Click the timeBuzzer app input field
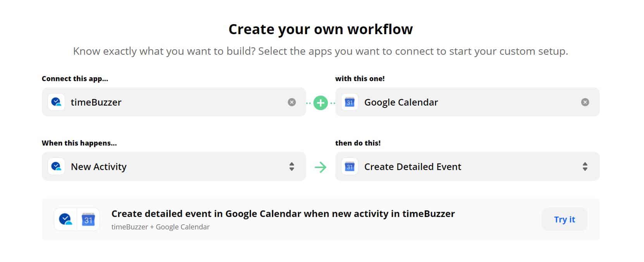This screenshot has width=644, height=262. (x=174, y=102)
